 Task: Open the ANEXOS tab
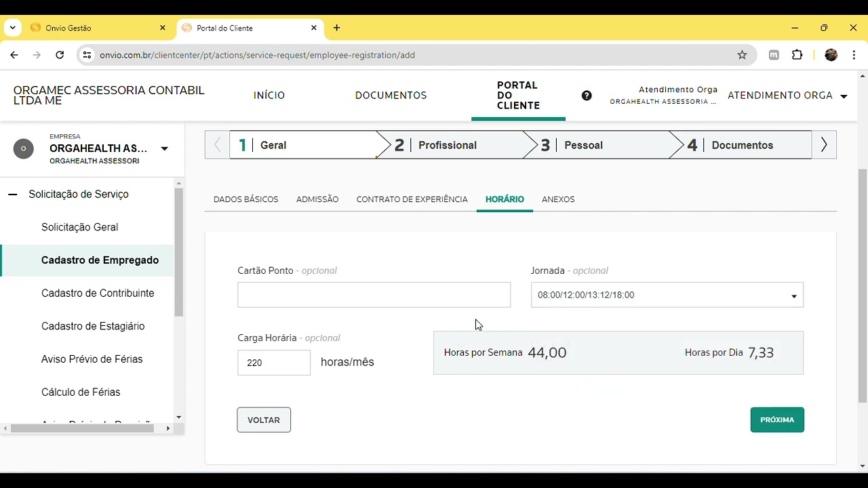tap(558, 199)
